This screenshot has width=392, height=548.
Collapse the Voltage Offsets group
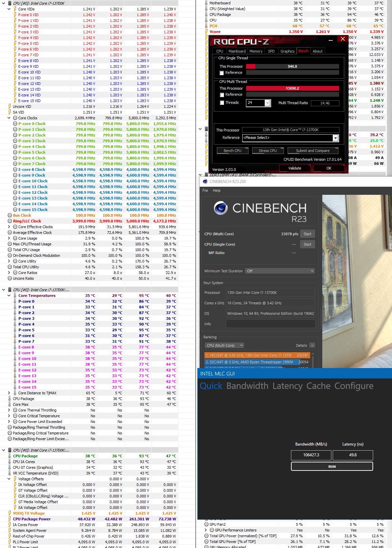[x=9, y=479]
